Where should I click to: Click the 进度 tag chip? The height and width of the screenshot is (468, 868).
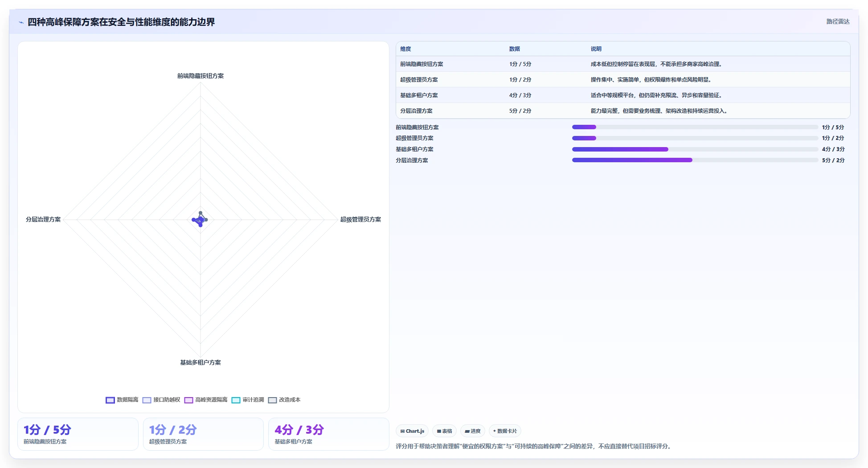point(473,431)
